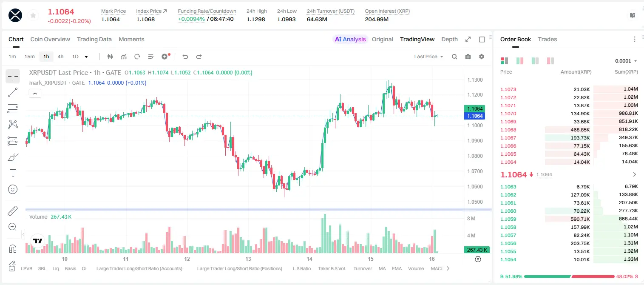Click the buy/sell ratio bar

[569, 276]
